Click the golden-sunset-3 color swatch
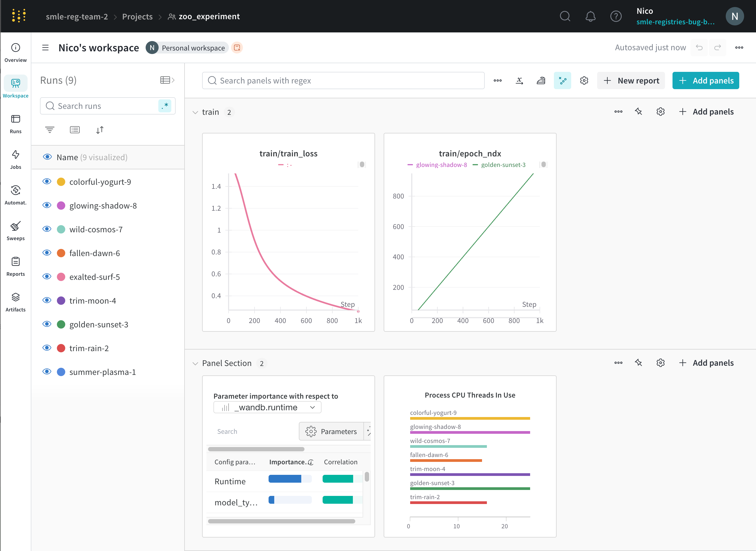This screenshot has width=756, height=551. 61,324
